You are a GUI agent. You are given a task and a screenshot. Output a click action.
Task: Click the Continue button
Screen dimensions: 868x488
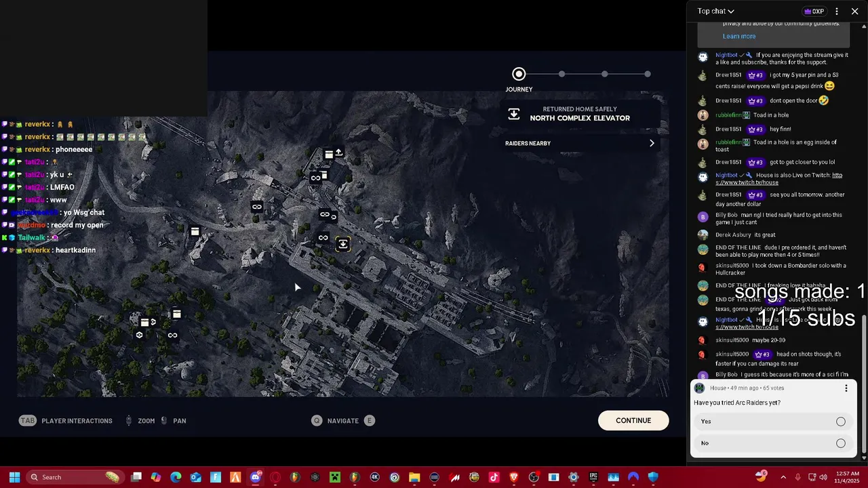coord(633,420)
